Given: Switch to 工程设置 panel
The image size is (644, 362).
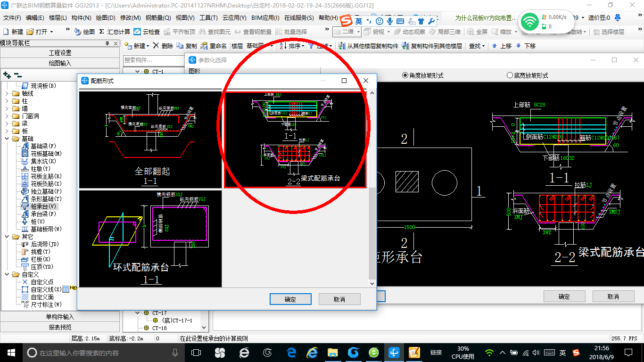Looking at the screenshot, I should pyautogui.click(x=60, y=53).
